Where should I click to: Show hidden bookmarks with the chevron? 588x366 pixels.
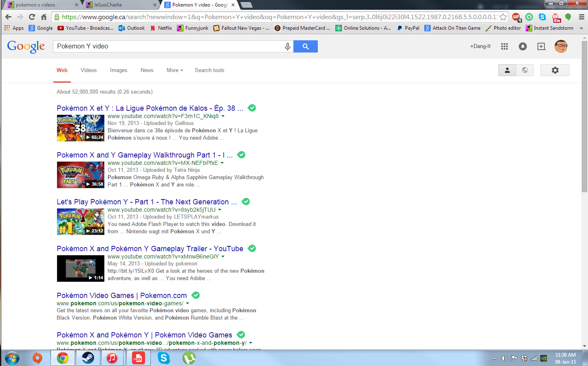[581, 28]
